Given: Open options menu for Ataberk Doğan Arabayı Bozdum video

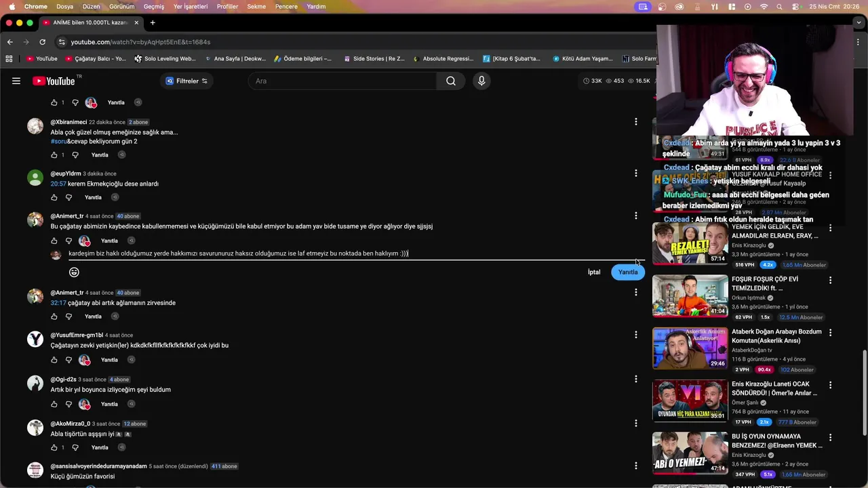Looking at the screenshot, I should click(x=830, y=333).
